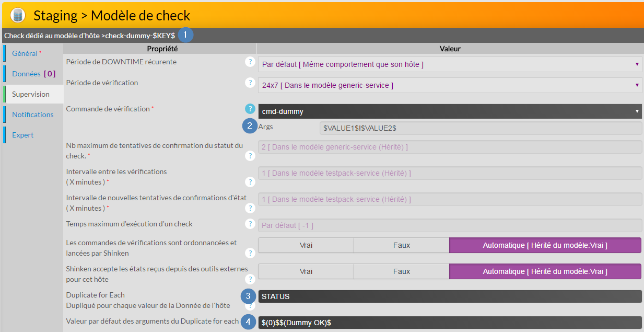This screenshot has width=644, height=332.
Task: Go to the Données tab
Action: (33, 74)
